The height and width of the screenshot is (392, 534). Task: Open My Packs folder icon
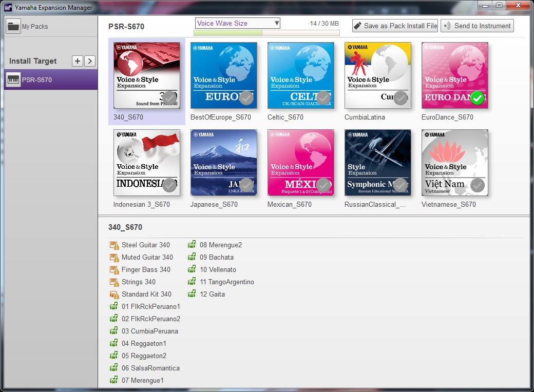pos(13,26)
